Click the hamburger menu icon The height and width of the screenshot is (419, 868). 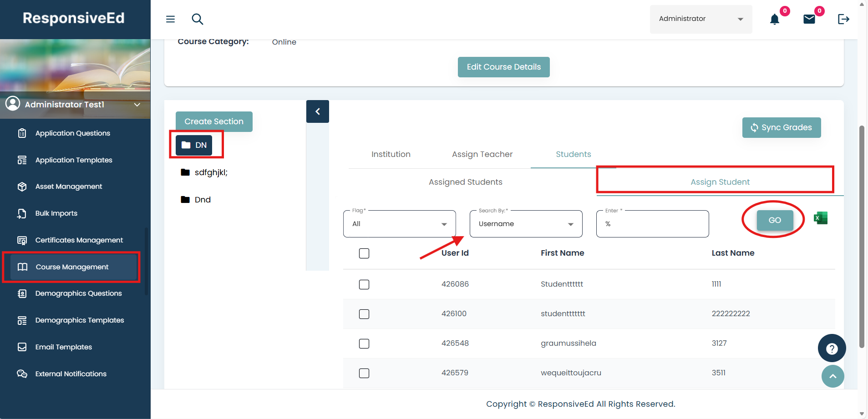170,19
